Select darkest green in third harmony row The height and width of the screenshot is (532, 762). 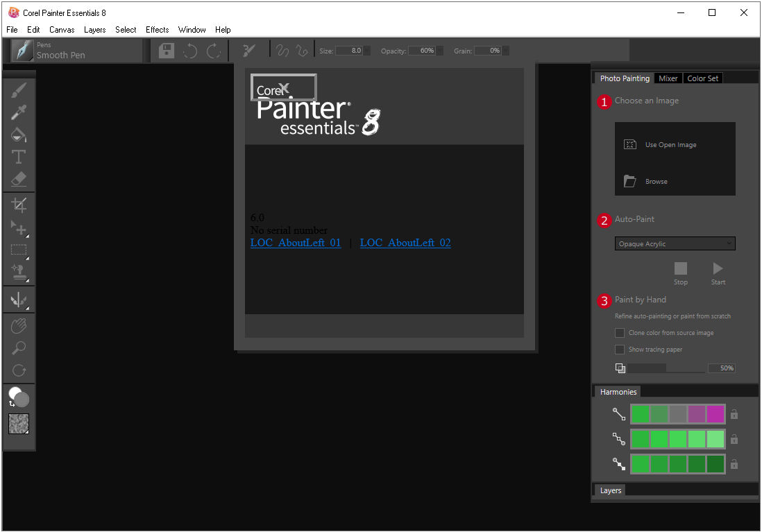(x=716, y=464)
